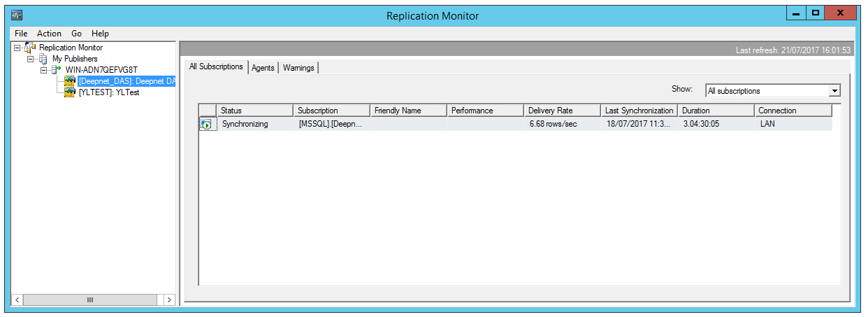
Task: Click the synchronizing subscription status icon
Action: pos(206,125)
